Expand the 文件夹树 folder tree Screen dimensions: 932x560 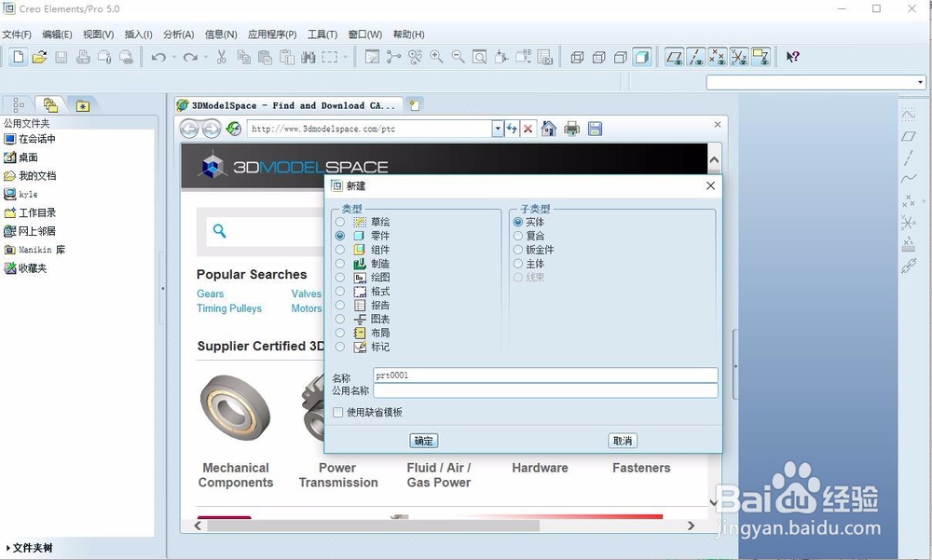29,548
